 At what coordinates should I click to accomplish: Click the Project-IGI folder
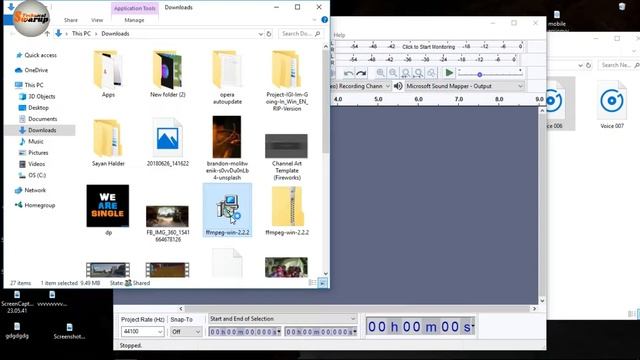point(287,80)
